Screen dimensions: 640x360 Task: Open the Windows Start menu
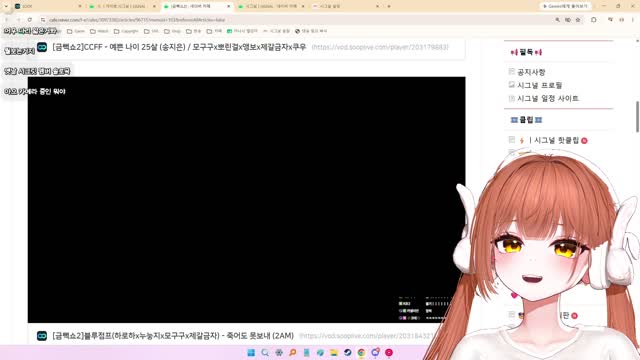pos(251,353)
